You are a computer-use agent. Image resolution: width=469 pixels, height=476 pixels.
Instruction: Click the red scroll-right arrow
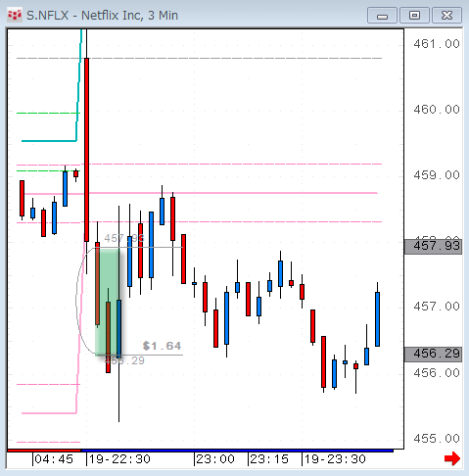[452, 458]
